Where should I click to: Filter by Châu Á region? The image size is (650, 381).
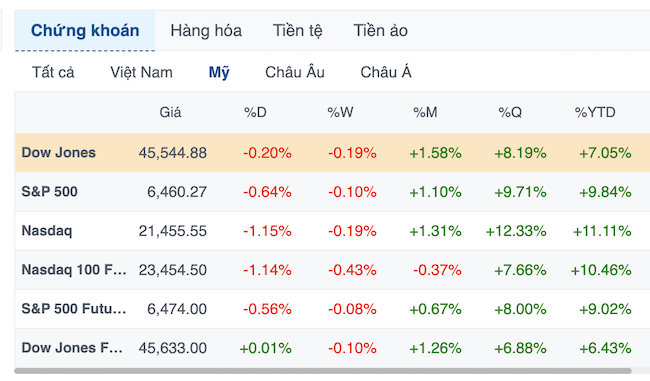click(x=386, y=72)
